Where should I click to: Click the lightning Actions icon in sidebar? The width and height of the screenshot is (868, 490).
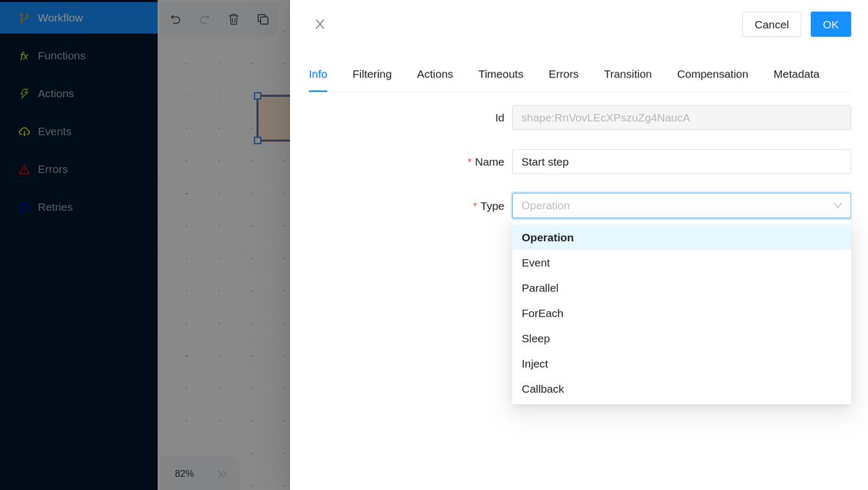coord(24,93)
